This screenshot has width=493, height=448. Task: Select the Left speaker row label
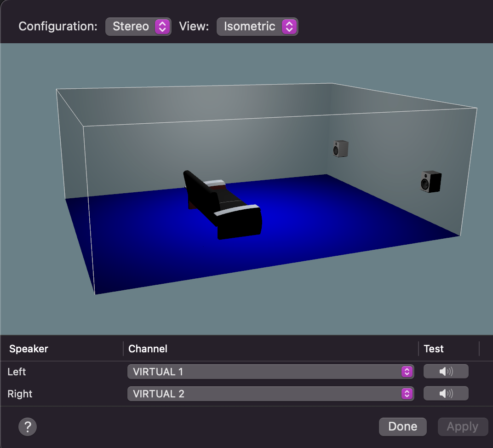(x=17, y=372)
